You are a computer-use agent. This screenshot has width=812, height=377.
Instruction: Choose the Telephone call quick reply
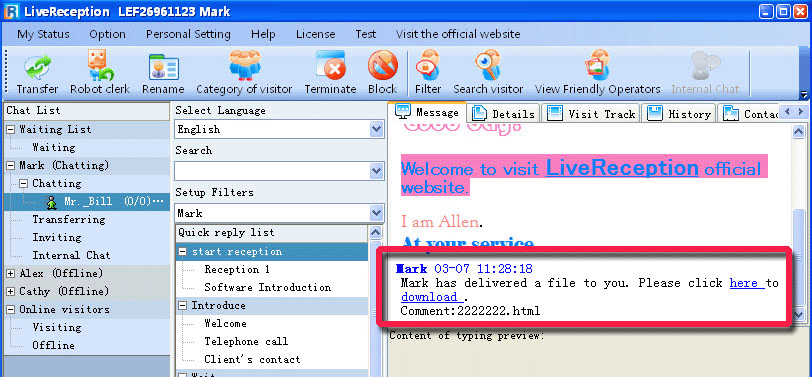[x=246, y=342]
